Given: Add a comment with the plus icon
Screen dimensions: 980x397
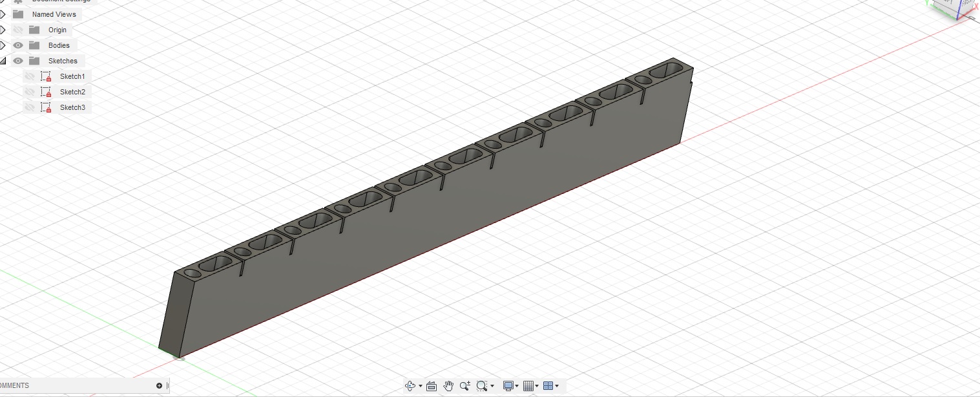Looking at the screenshot, I should 159,385.
